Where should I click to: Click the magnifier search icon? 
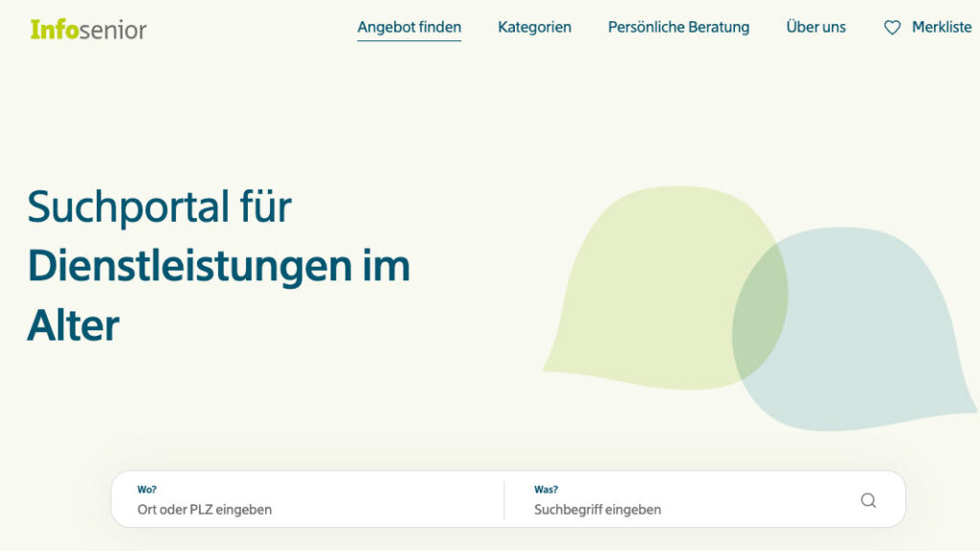(x=868, y=500)
